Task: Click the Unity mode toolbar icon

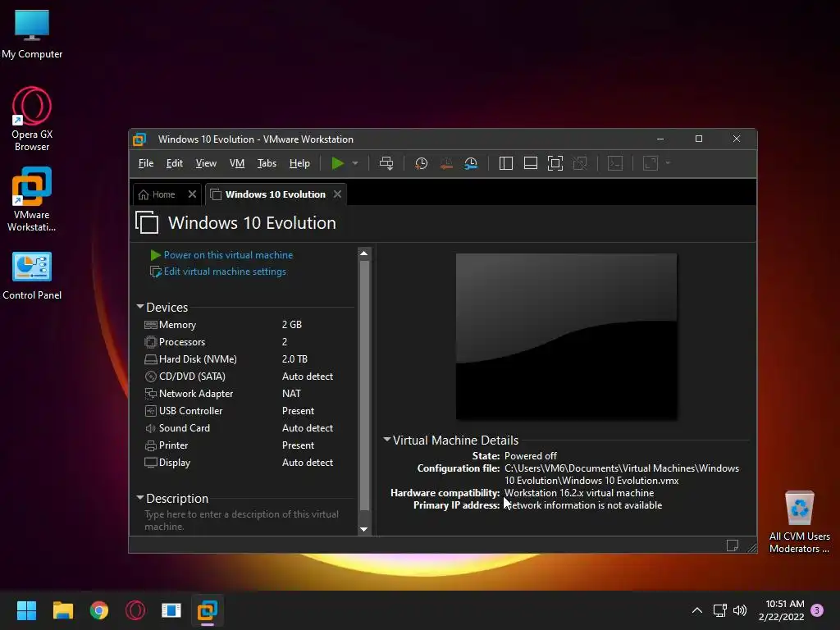Action: tap(580, 163)
